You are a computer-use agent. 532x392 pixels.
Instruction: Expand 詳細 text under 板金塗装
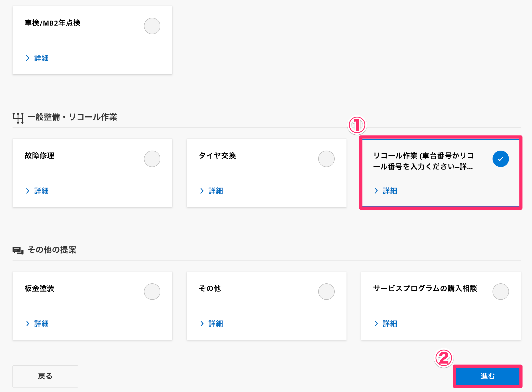[x=42, y=323]
